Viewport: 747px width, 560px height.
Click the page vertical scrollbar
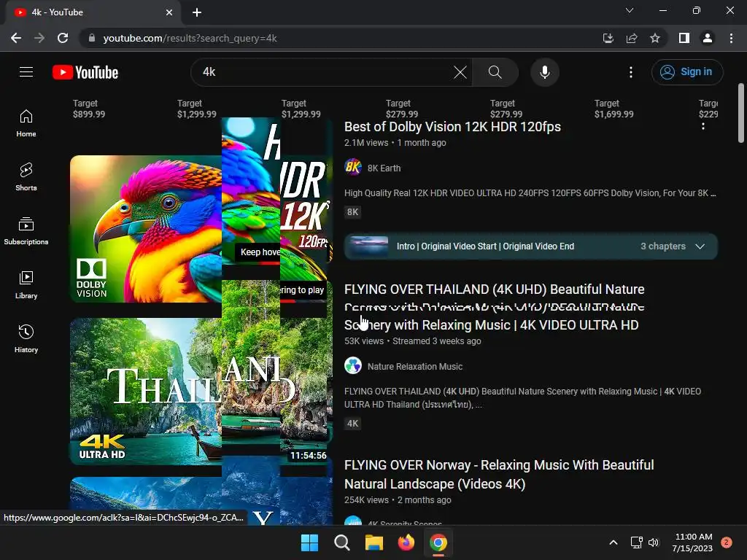[x=741, y=113]
